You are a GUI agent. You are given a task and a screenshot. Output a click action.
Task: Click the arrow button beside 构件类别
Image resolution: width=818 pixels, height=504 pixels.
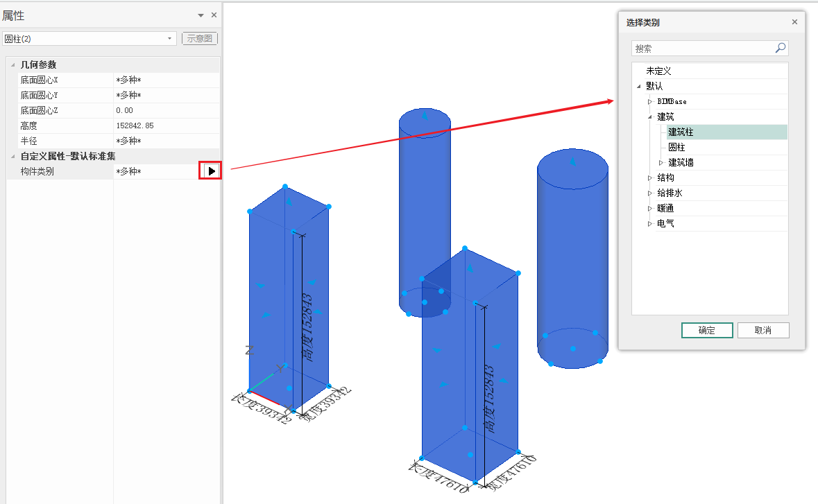211,171
